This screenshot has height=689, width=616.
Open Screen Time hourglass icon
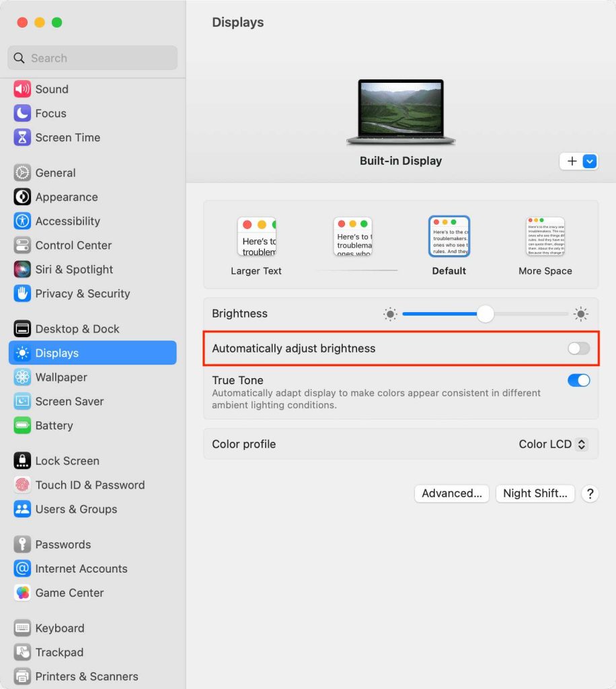pos(22,137)
